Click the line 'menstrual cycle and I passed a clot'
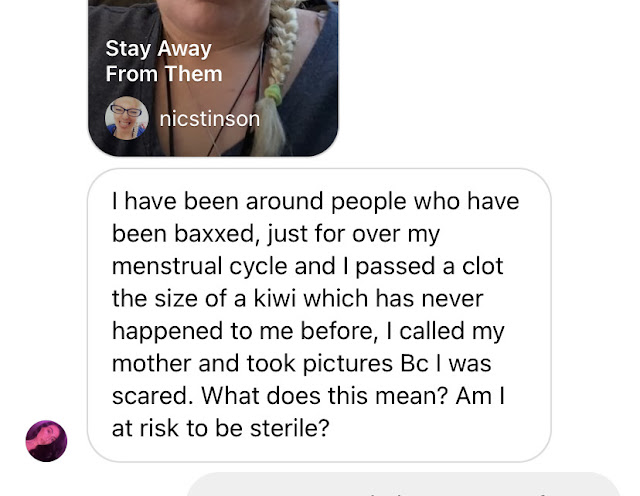Screen dimensions: 640x496 (x=307, y=267)
